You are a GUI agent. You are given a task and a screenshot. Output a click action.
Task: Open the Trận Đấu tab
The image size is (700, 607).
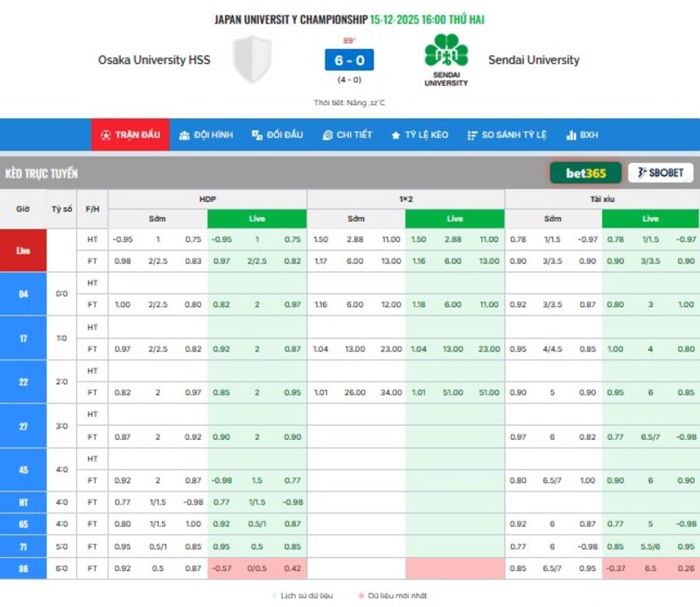click(x=130, y=135)
